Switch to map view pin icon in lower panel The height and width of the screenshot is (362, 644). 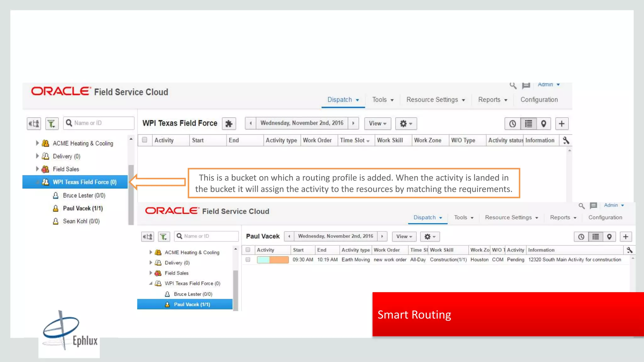coord(609,237)
